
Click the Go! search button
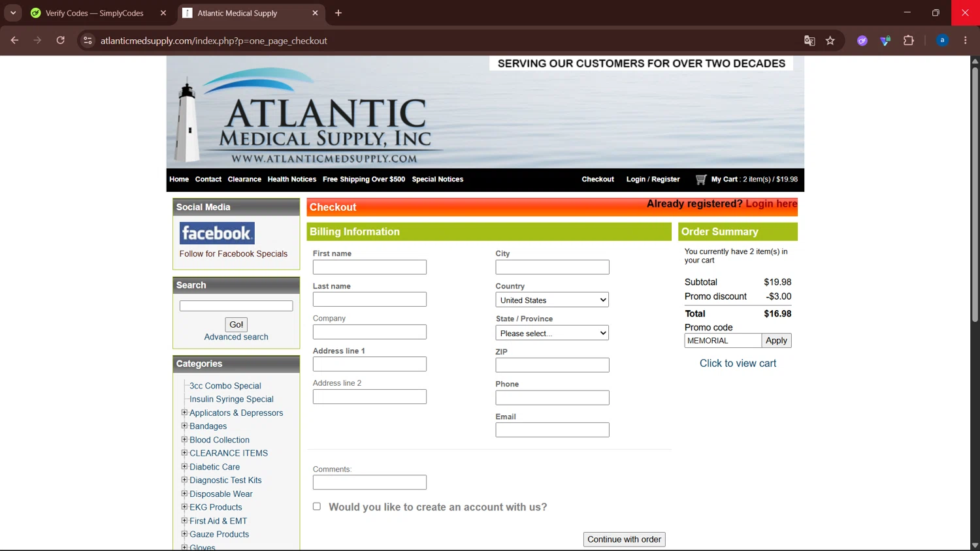[x=237, y=324]
